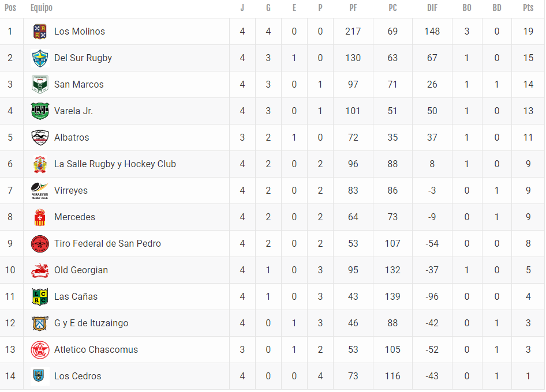Open the G y E de Ituzaingo team name
Screen dimensions: 546x392
[91, 323]
